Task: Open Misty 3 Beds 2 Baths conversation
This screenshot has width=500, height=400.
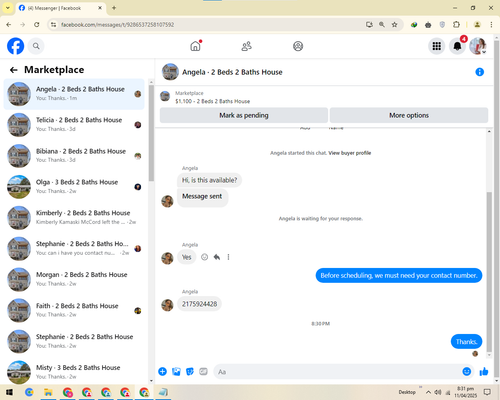Action: (x=74, y=372)
